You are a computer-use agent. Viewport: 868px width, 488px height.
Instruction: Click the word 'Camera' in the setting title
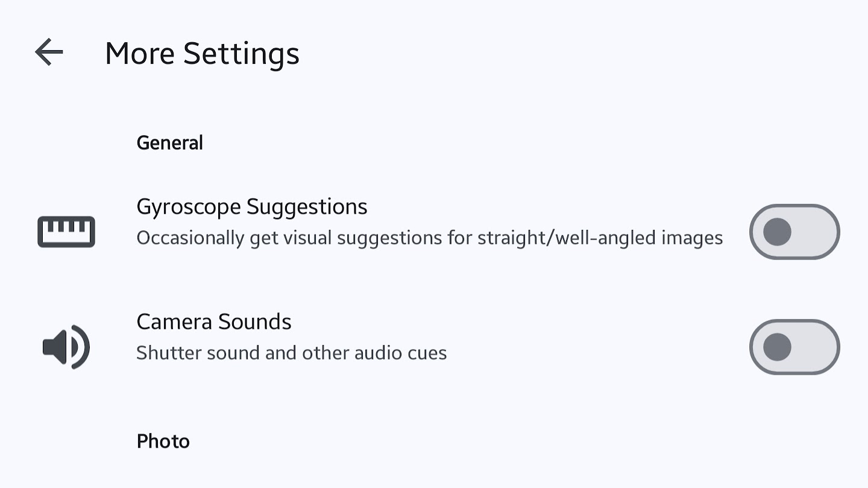(175, 322)
